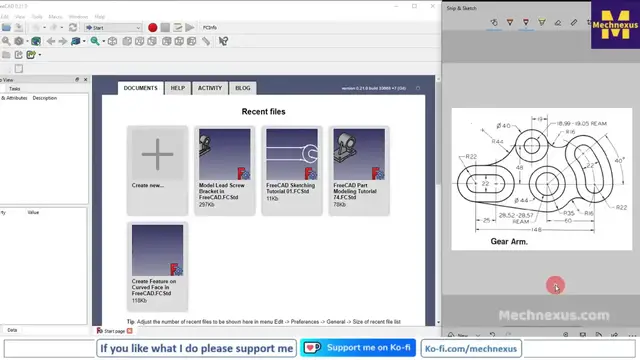The image size is (640, 360).
Task: Click the Ko-fi.com/mechnexus link
Action: 471,349
